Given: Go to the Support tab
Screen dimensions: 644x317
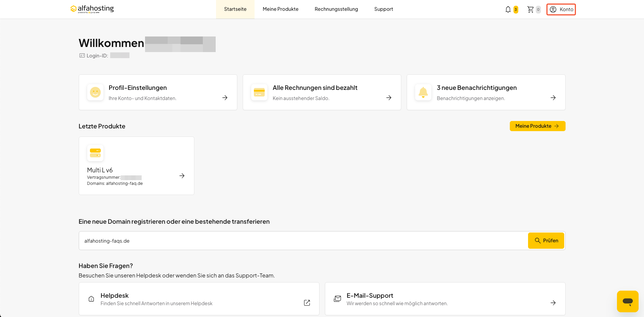Looking at the screenshot, I should coord(384,9).
